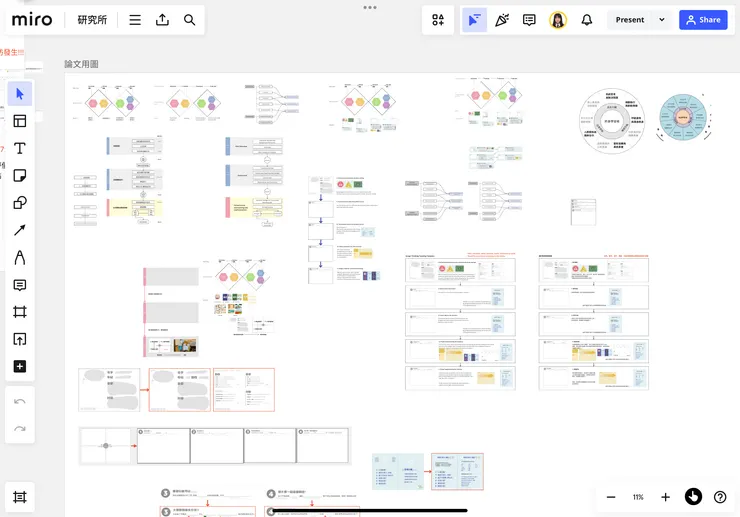
Task: Click the user avatar
Action: coord(558,20)
